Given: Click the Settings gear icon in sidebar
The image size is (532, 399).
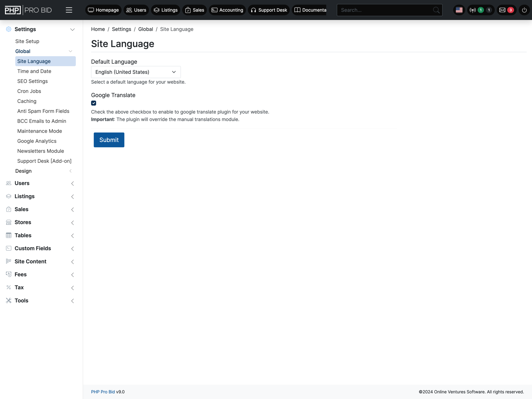Looking at the screenshot, I should [x=9, y=29].
